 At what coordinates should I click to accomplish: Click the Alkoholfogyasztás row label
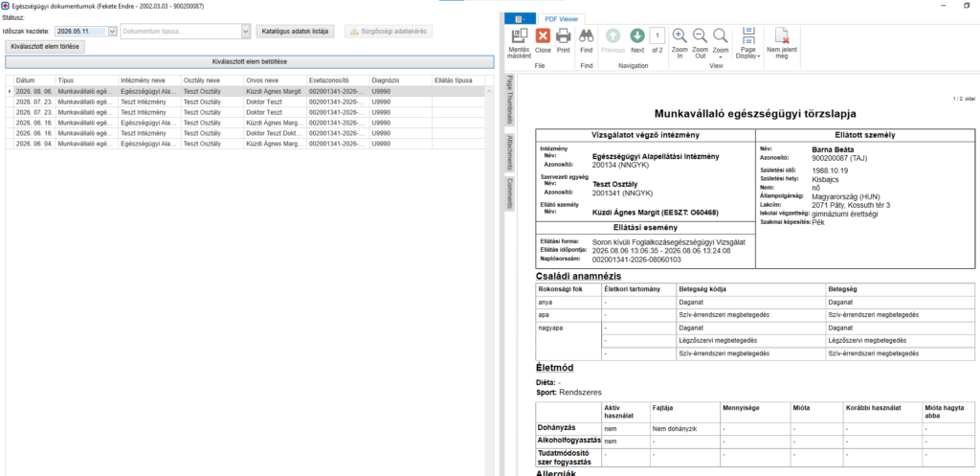pyautogui.click(x=569, y=441)
